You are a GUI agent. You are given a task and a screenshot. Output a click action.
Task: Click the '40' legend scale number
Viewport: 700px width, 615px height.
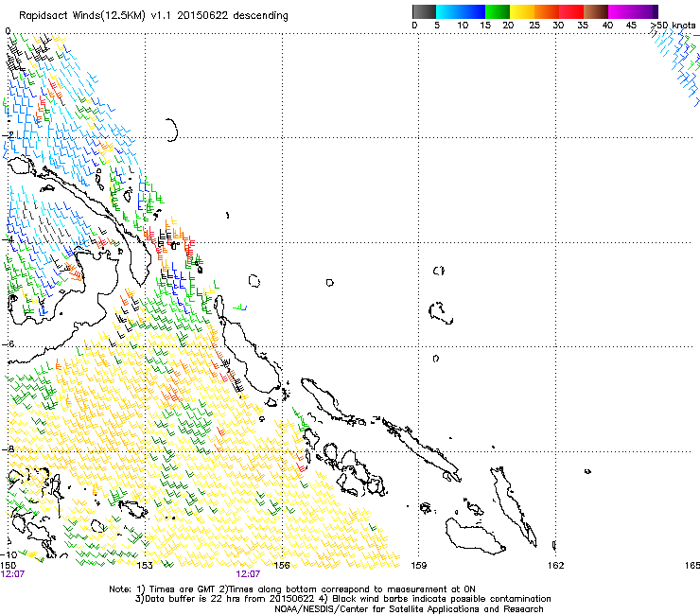coord(607,26)
